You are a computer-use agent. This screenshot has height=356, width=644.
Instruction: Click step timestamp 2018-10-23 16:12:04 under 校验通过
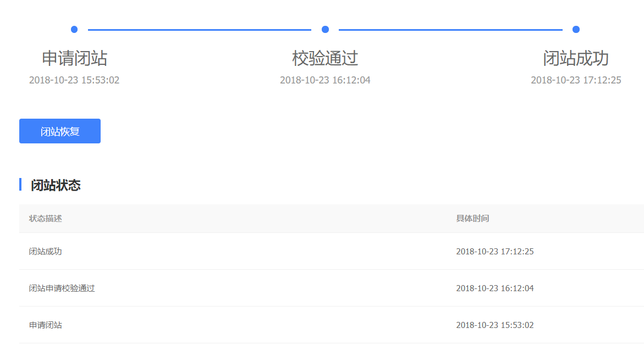click(x=325, y=80)
